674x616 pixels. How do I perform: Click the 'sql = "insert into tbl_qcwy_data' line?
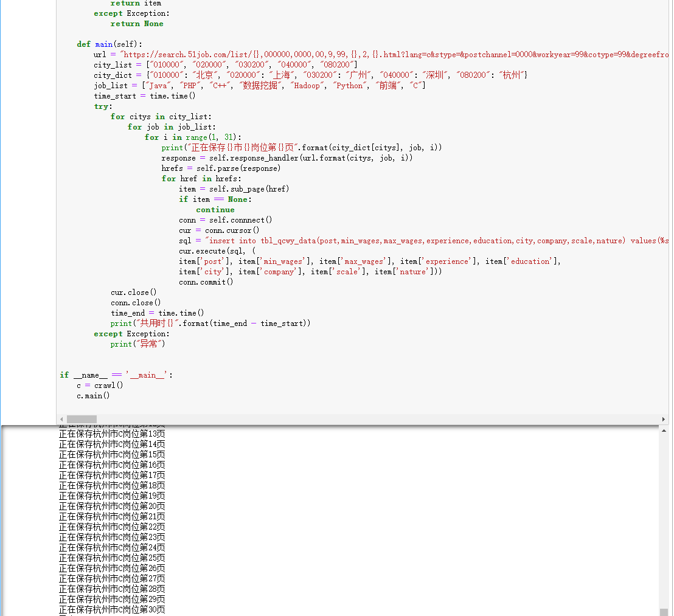tap(423, 241)
